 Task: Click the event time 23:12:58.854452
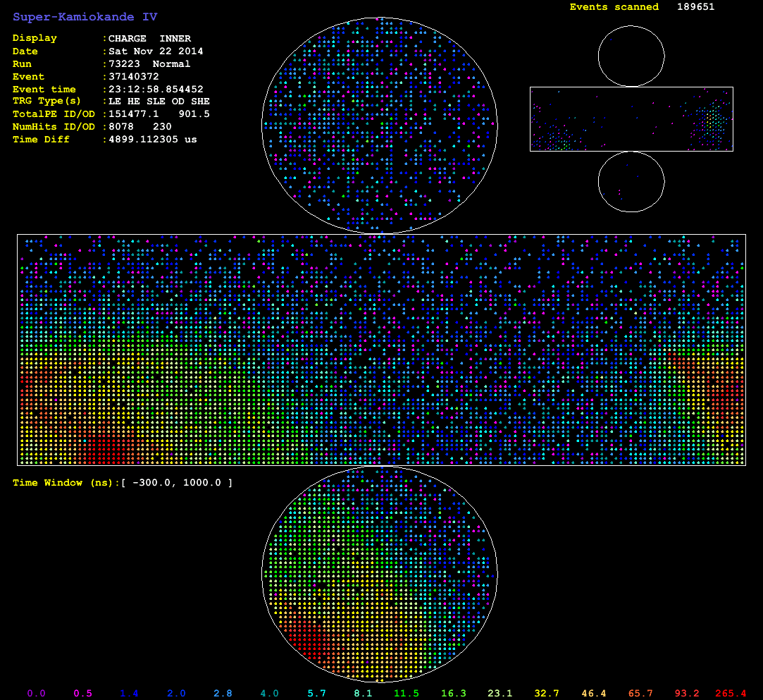[156, 90]
